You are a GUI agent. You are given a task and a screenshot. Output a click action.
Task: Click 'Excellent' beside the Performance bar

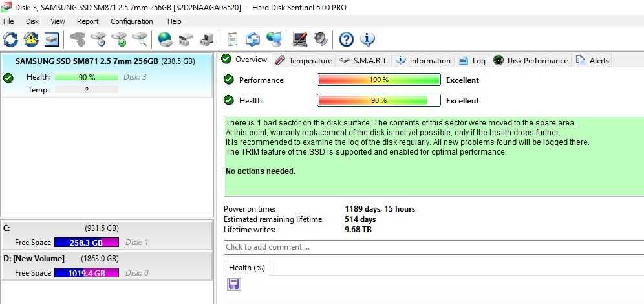coord(462,80)
